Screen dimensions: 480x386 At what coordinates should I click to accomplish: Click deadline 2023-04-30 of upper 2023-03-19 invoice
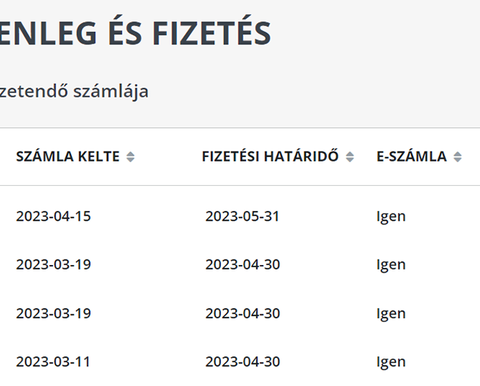pyautogui.click(x=243, y=265)
